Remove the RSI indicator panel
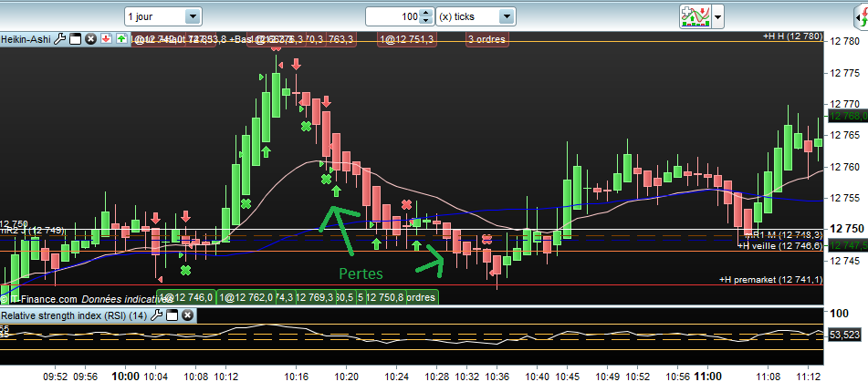The height and width of the screenshot is (382, 868). [188, 315]
